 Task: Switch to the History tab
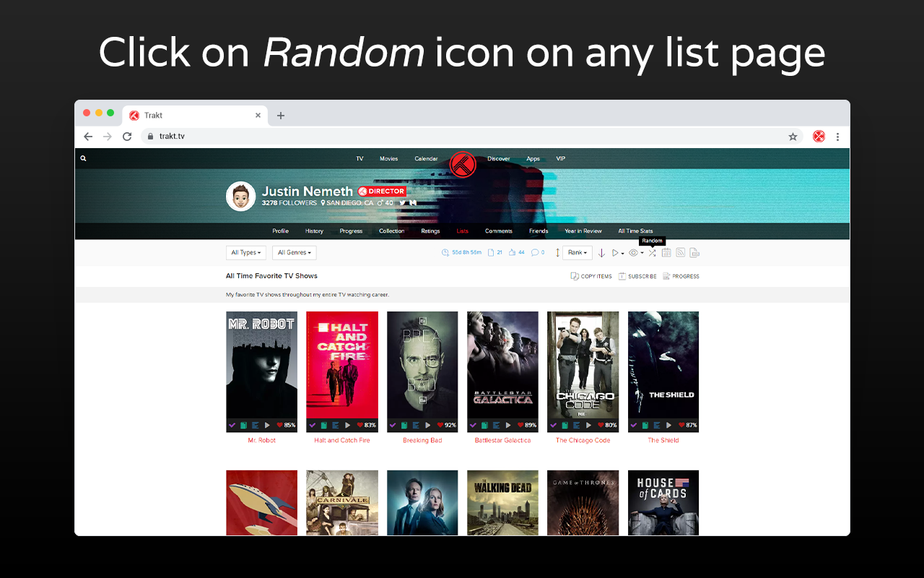pyautogui.click(x=314, y=231)
